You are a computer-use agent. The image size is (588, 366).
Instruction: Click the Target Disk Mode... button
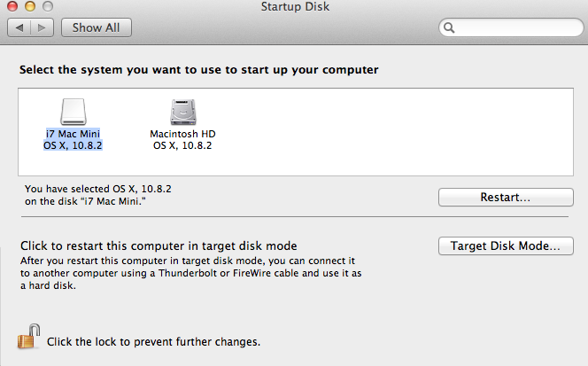tap(506, 245)
